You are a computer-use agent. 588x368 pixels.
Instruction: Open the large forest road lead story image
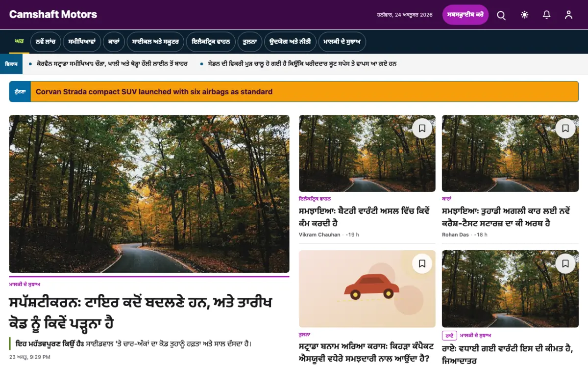[149, 194]
